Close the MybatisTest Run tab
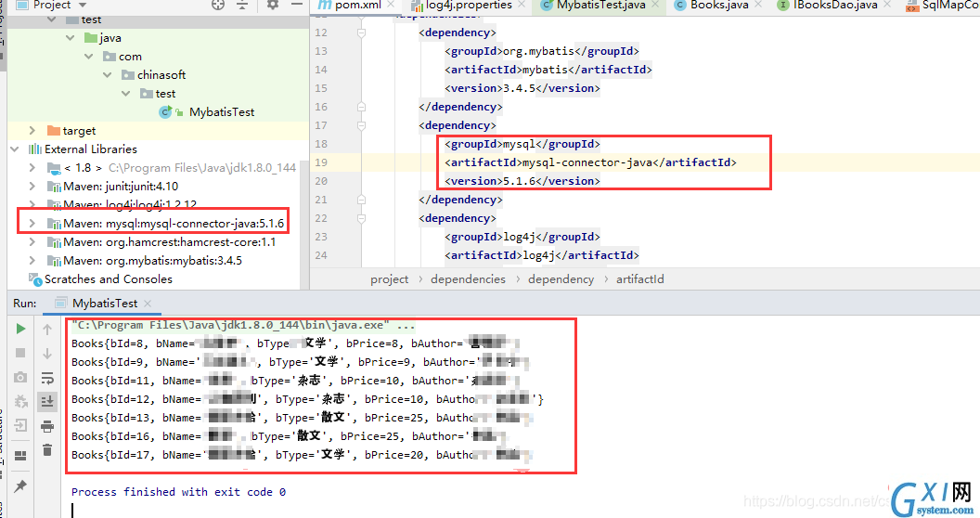 click(148, 304)
